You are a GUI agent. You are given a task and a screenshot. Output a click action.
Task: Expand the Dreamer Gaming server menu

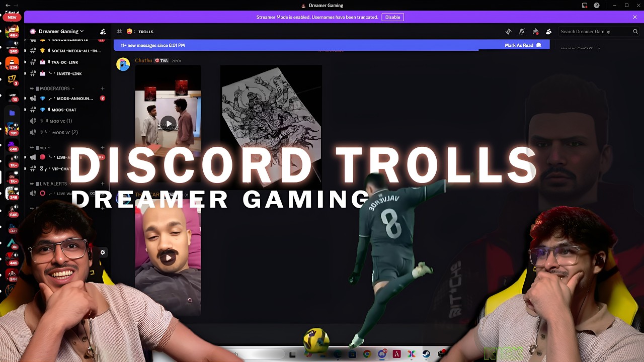tap(61, 31)
